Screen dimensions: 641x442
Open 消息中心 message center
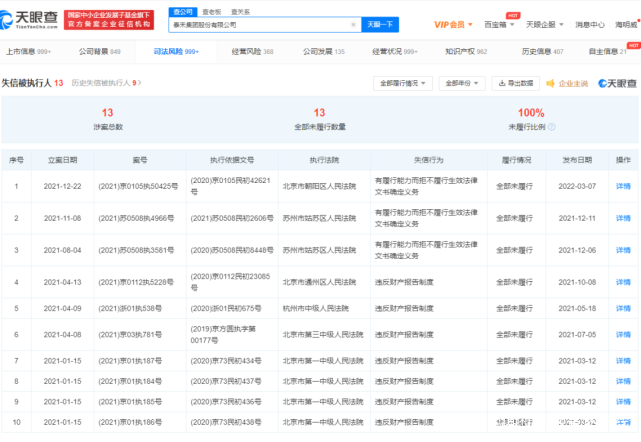pos(590,23)
